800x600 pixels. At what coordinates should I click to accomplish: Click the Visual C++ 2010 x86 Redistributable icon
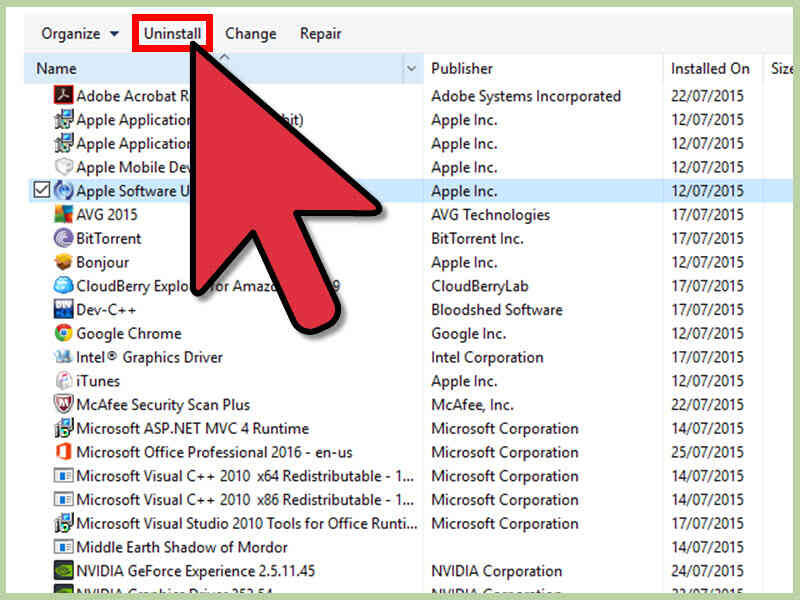click(63, 499)
